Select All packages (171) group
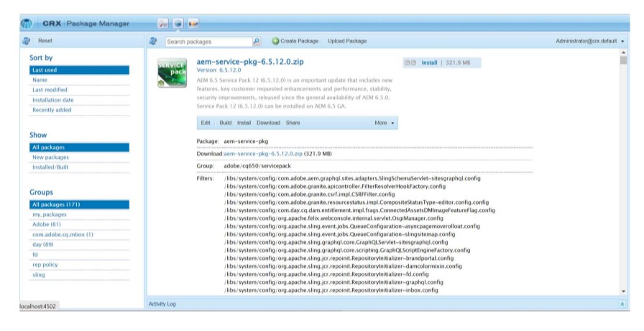Viewport: 644px width, 331px height. tap(79, 204)
